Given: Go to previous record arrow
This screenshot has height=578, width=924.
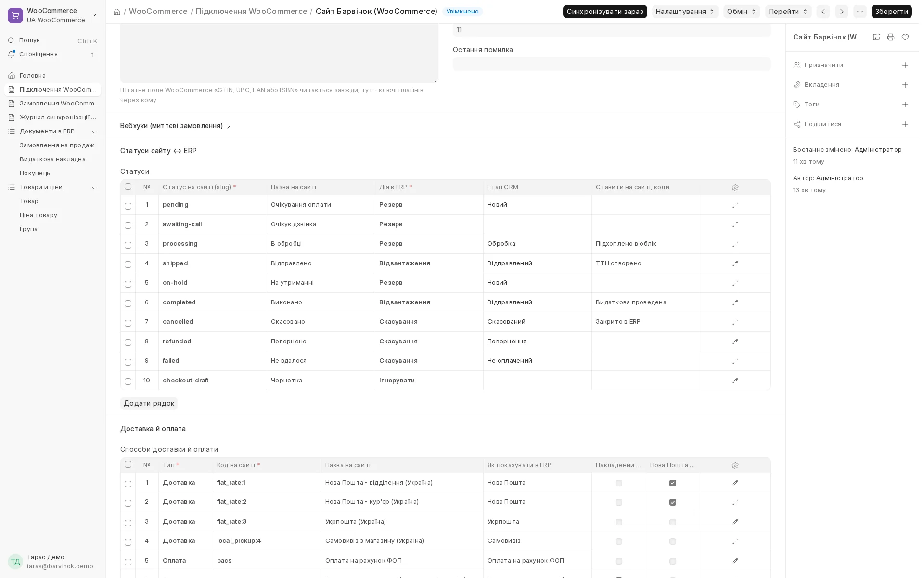Looking at the screenshot, I should [x=823, y=12].
